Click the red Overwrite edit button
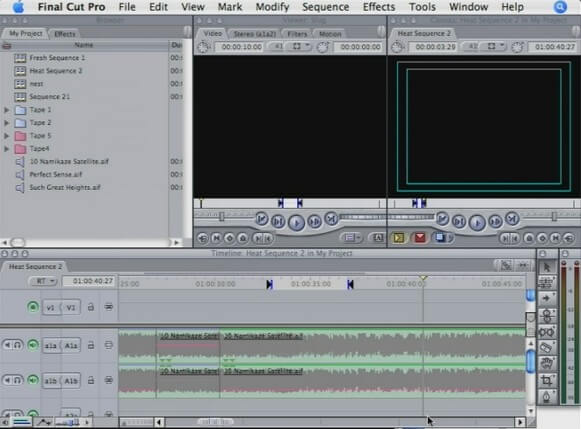The width and height of the screenshot is (581, 429). (420, 237)
